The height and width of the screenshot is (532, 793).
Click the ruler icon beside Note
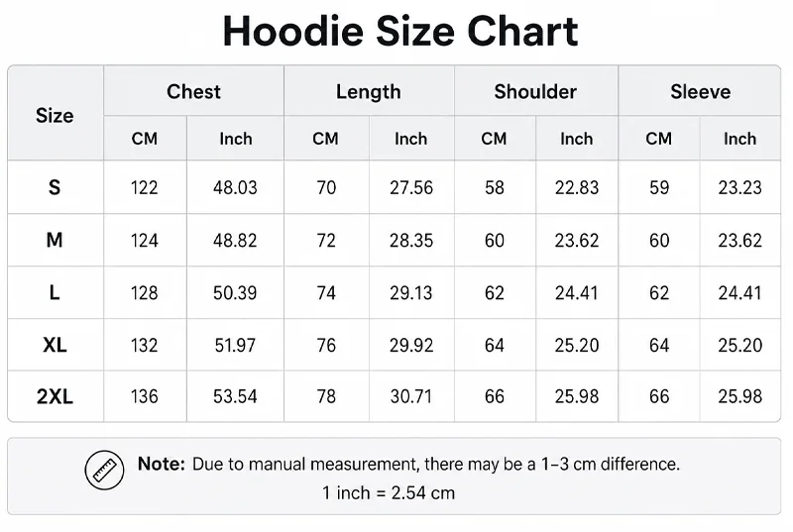104,470
